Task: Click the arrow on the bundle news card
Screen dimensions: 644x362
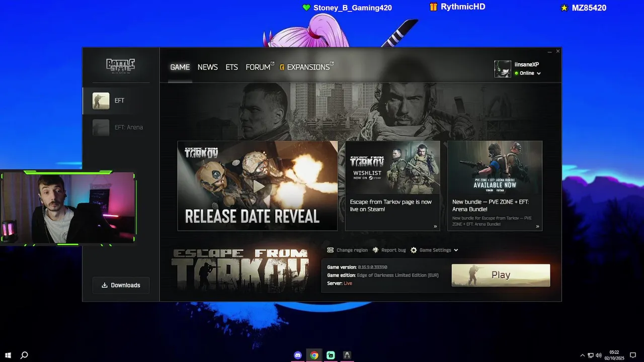Action: pyautogui.click(x=537, y=227)
